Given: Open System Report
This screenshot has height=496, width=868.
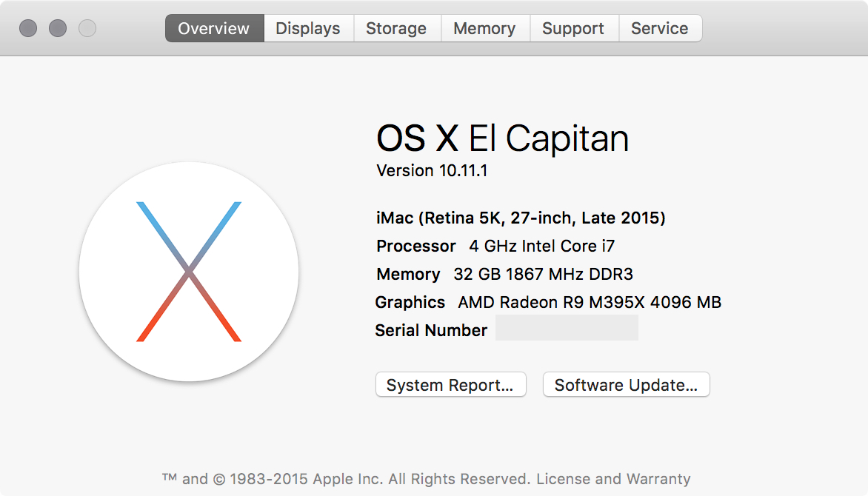Looking at the screenshot, I should (x=450, y=385).
